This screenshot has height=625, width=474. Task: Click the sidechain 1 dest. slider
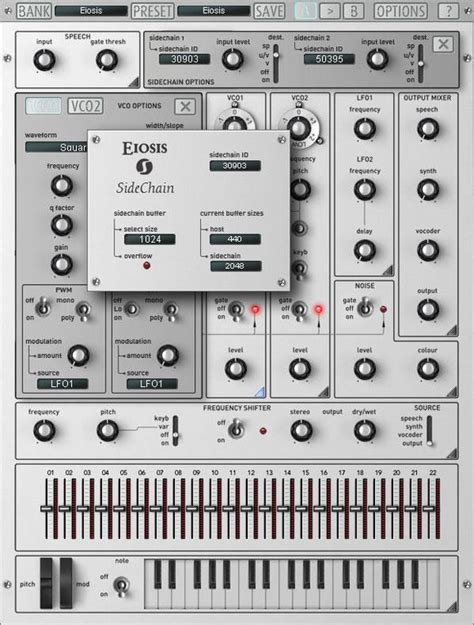point(275,63)
